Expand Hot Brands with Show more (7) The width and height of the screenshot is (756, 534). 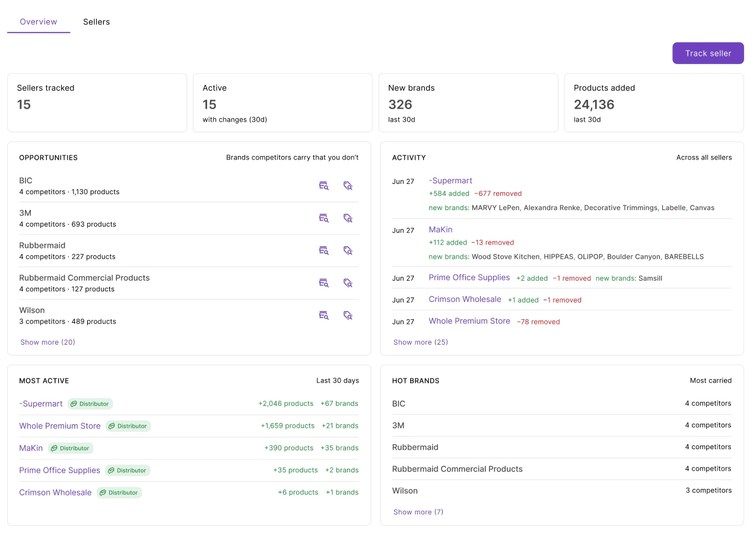pyautogui.click(x=418, y=512)
